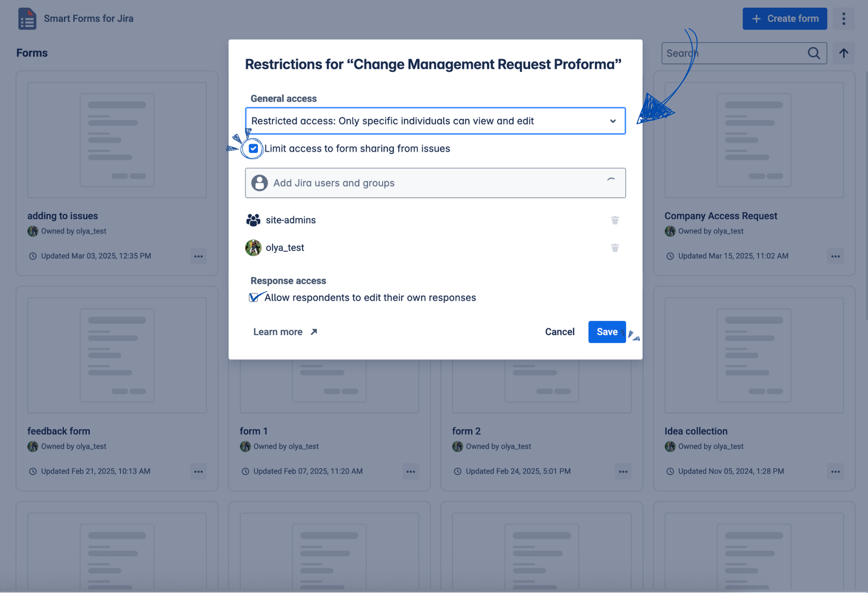Click the Save button

[x=606, y=332]
